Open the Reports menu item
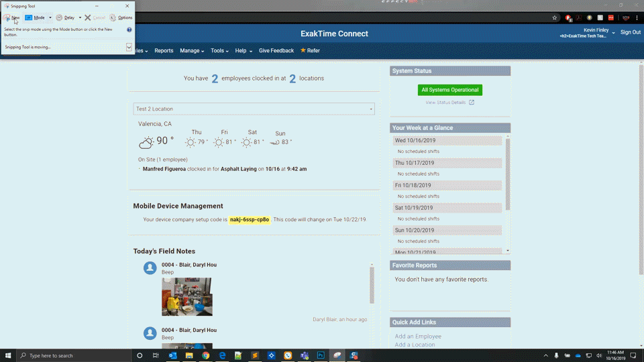Viewport: 644px width, 362px height. [164, 50]
